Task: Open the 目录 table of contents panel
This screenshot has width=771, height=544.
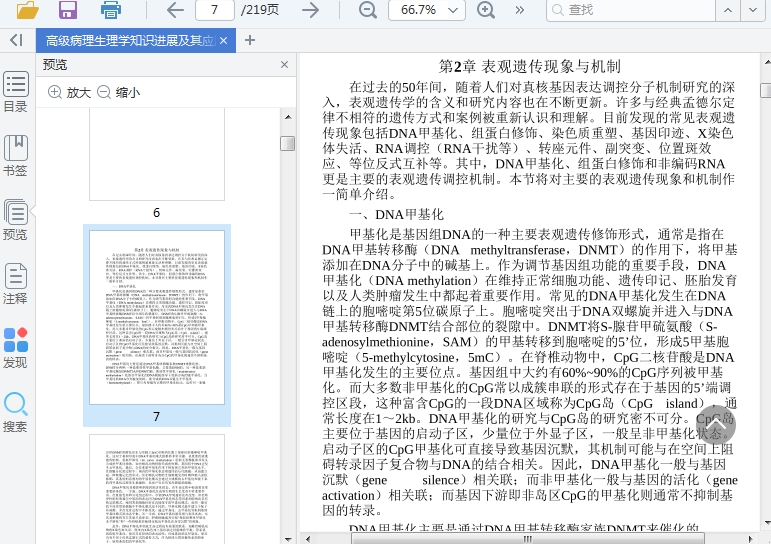Action: click(x=16, y=92)
